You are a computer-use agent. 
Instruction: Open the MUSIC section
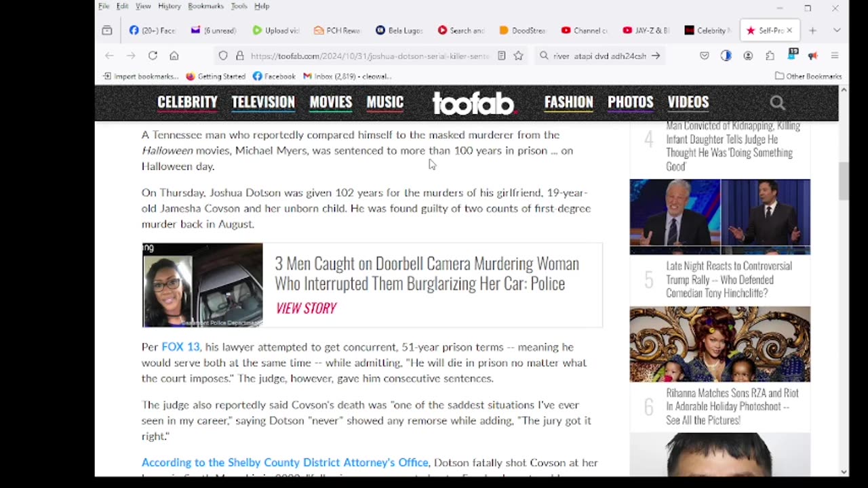tap(385, 102)
